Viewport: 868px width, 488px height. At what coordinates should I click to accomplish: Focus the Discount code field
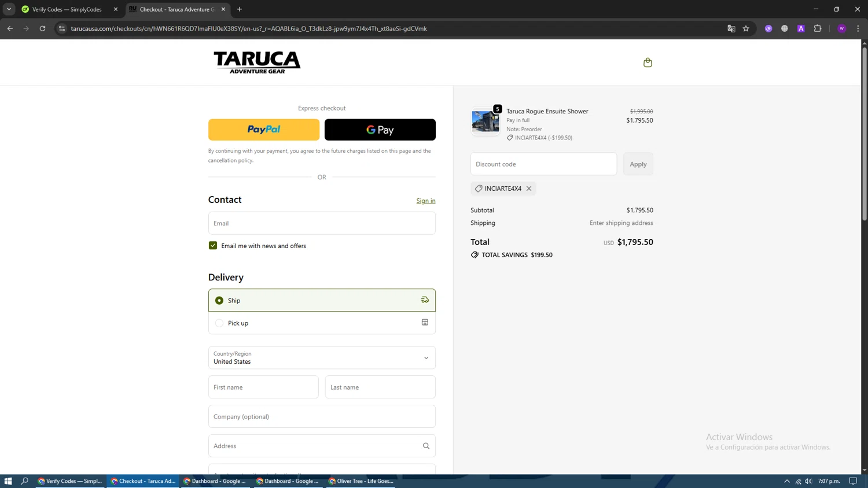pyautogui.click(x=543, y=164)
